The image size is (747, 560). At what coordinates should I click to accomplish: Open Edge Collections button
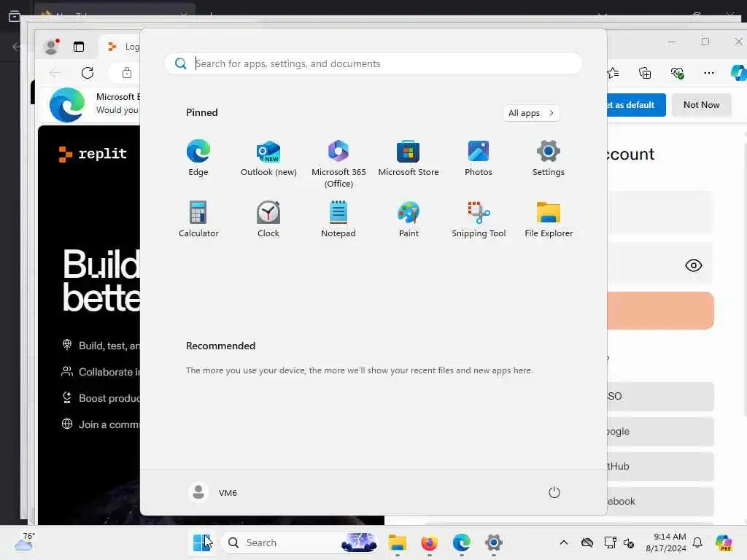coord(645,73)
